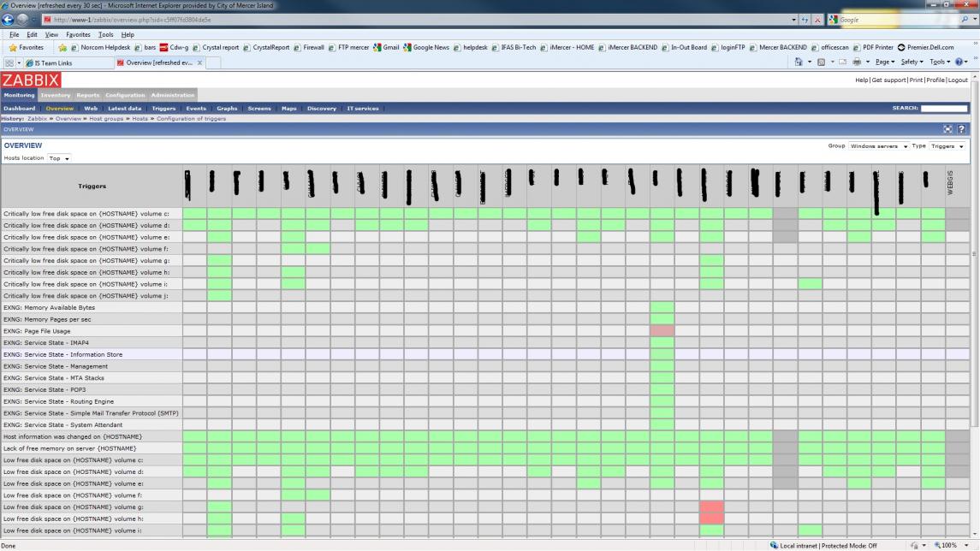Screen dimensions: 980x551
Task: Click the Logout link
Action: click(x=958, y=80)
